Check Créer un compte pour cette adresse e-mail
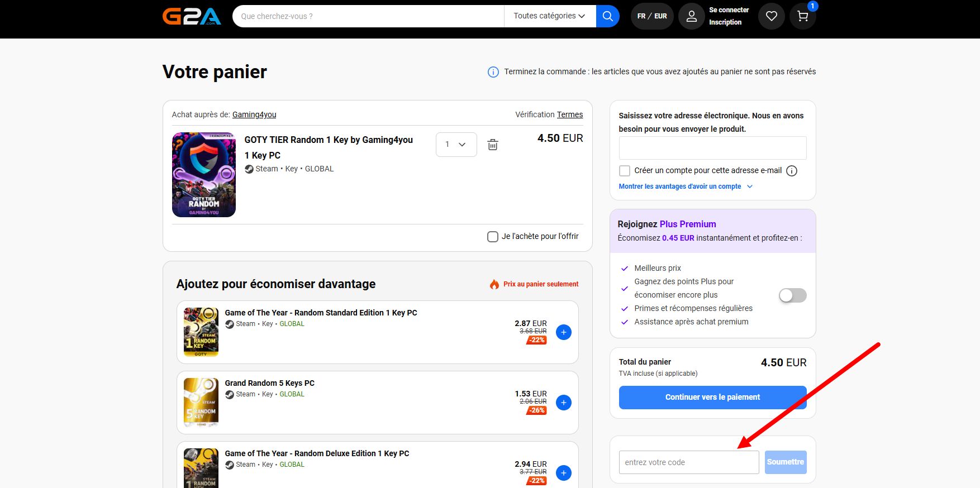This screenshot has height=488, width=980. (x=625, y=171)
